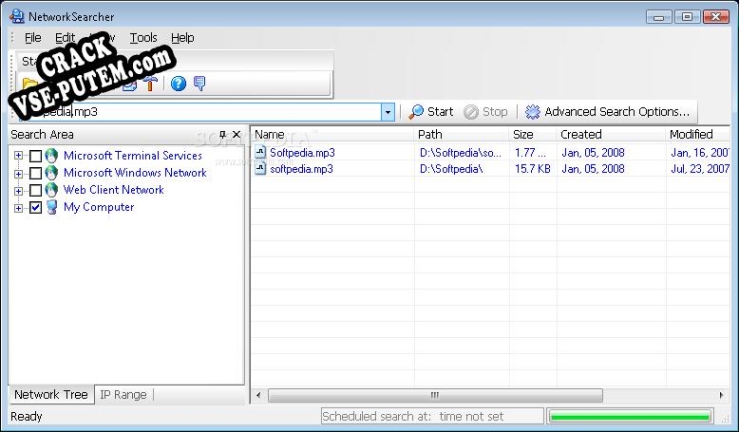Click the hammer tool icon in toolbar
The width and height of the screenshot is (739, 432).
[x=150, y=84]
